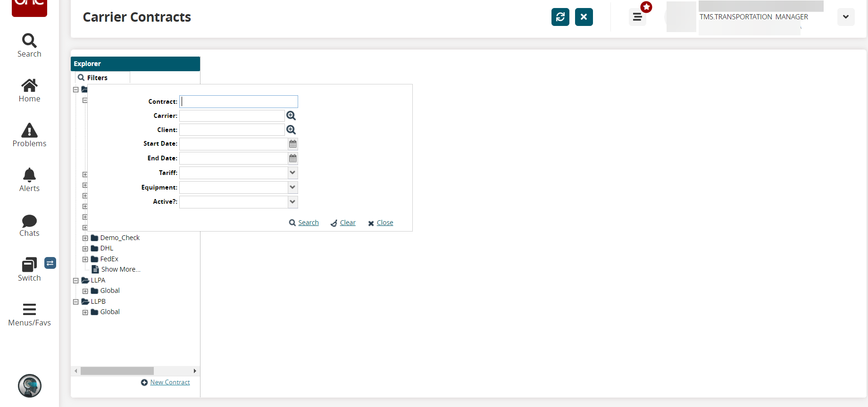Select Global folder under LLPB

tap(110, 312)
